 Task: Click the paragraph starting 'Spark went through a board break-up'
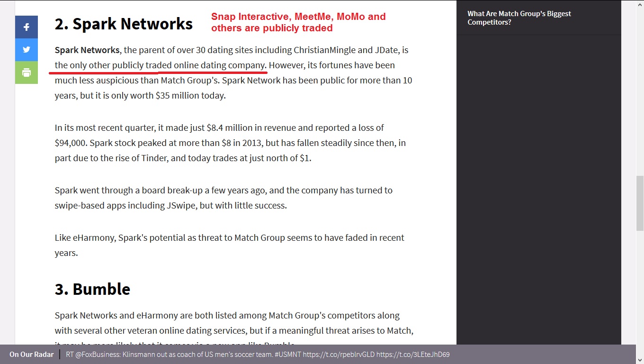(224, 198)
